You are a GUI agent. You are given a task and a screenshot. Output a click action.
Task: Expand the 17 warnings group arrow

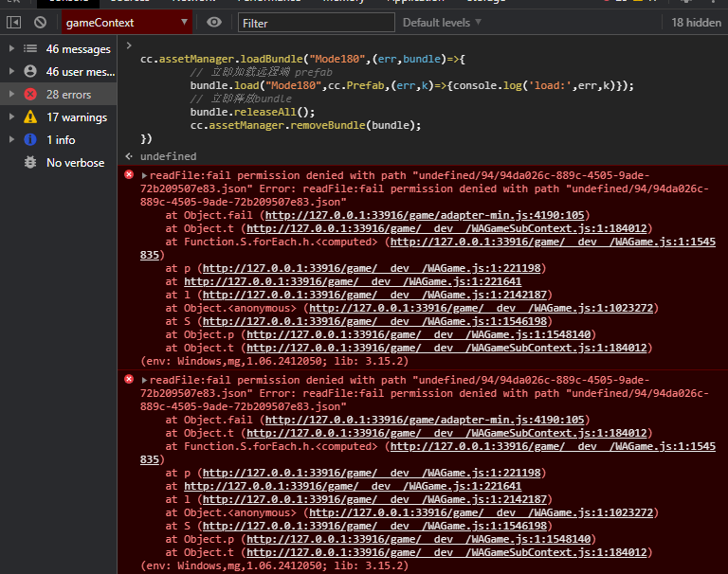coord(11,117)
